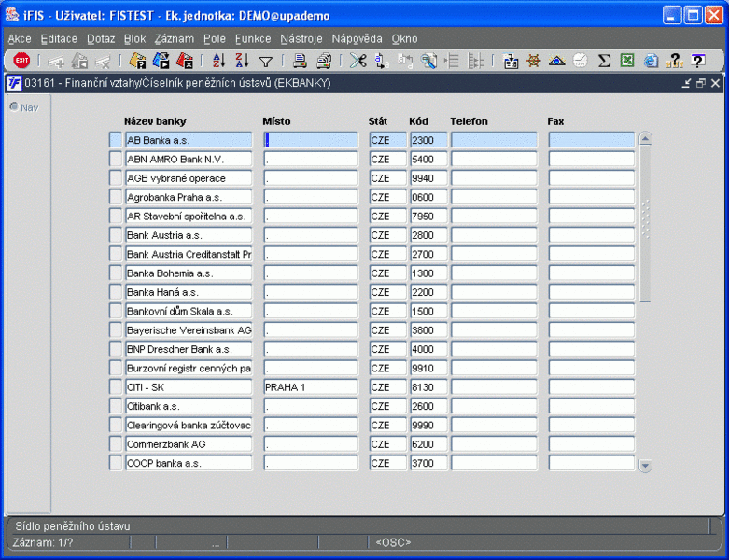Click the red EXIT toolbar icon
729x560 pixels.
21,61
